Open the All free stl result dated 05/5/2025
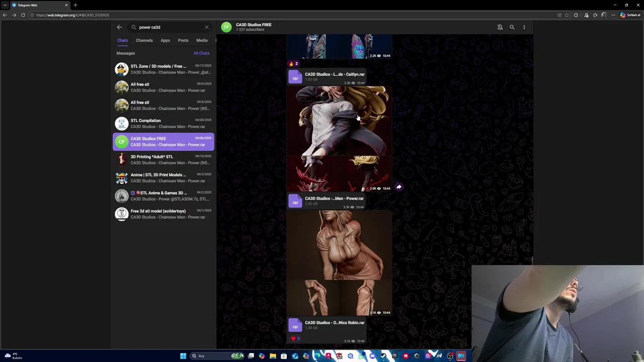The height and width of the screenshot is (362, 644). point(164,105)
